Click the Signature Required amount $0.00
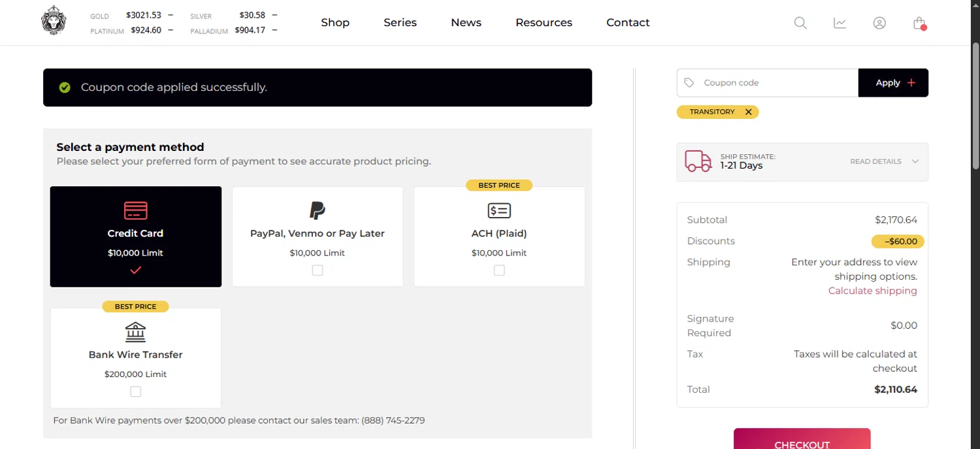Image resolution: width=980 pixels, height=449 pixels. 904,325
